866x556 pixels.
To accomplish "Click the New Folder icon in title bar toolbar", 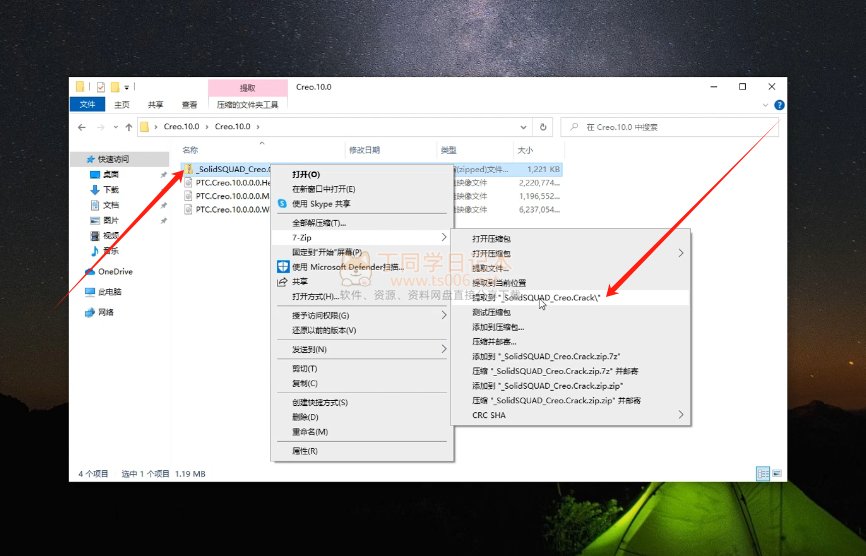I will (x=115, y=87).
